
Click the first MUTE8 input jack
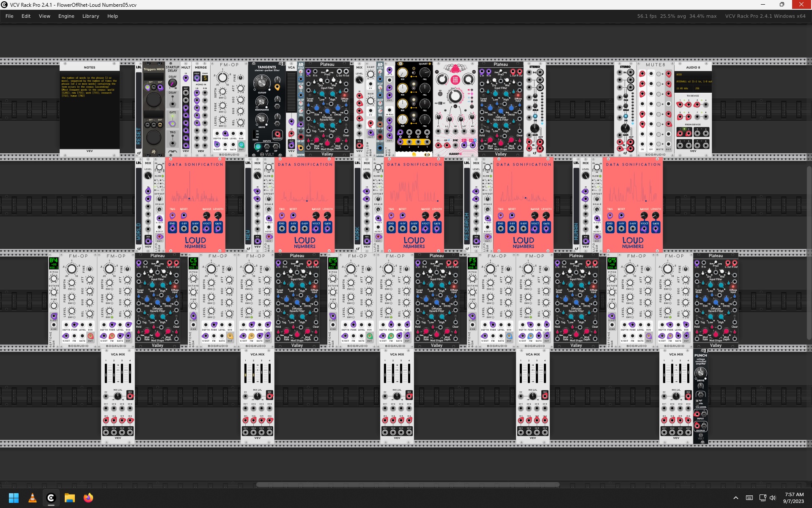(642, 74)
